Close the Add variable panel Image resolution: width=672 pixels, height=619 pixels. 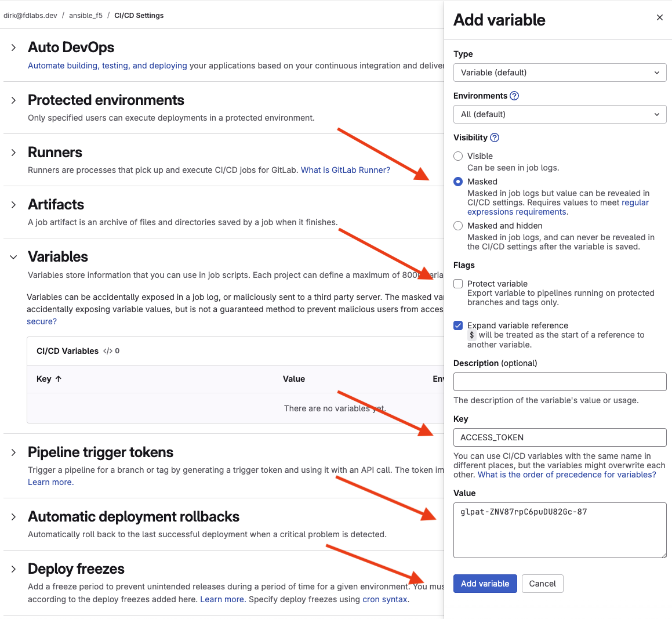pos(660,17)
